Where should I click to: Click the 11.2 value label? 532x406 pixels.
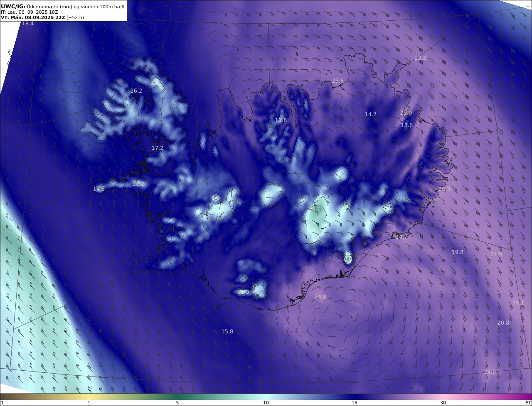click(138, 183)
